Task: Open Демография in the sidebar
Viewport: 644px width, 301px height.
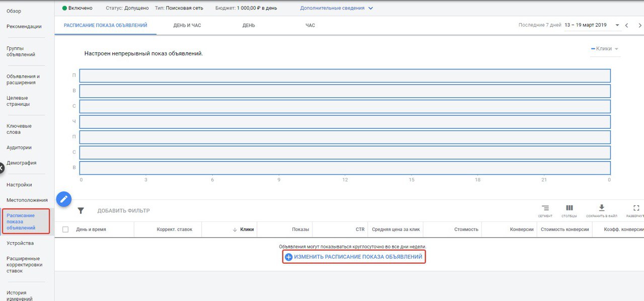Action: tap(21, 163)
